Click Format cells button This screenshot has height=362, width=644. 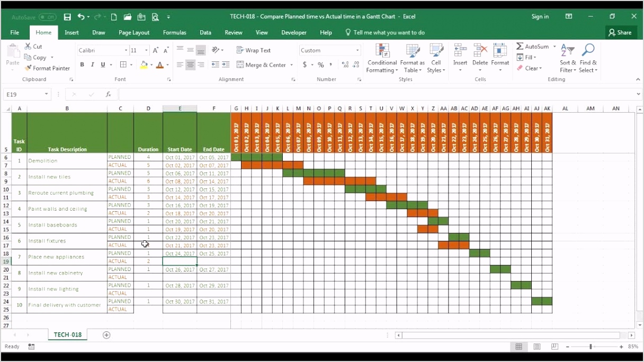(500, 58)
